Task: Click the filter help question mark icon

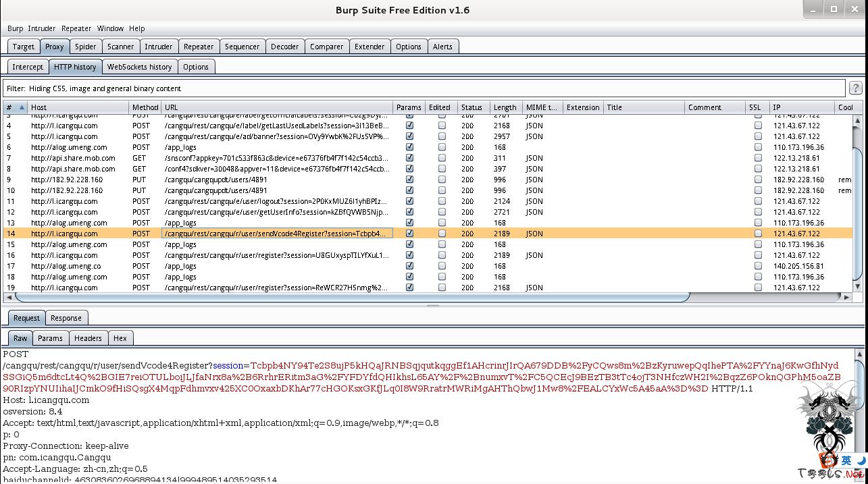Action: click(855, 88)
